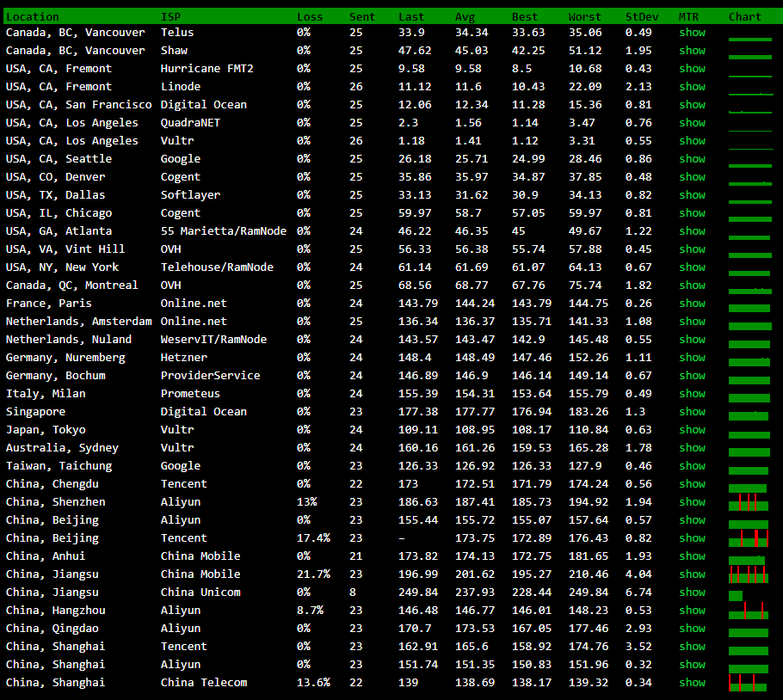The image size is (783, 700).
Task: Show MTR for Hangzhou Aliyun
Action: pos(692,611)
